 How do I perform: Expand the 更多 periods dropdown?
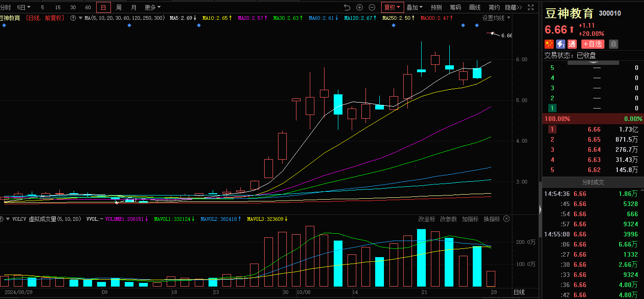pyautogui.click(x=152, y=7)
